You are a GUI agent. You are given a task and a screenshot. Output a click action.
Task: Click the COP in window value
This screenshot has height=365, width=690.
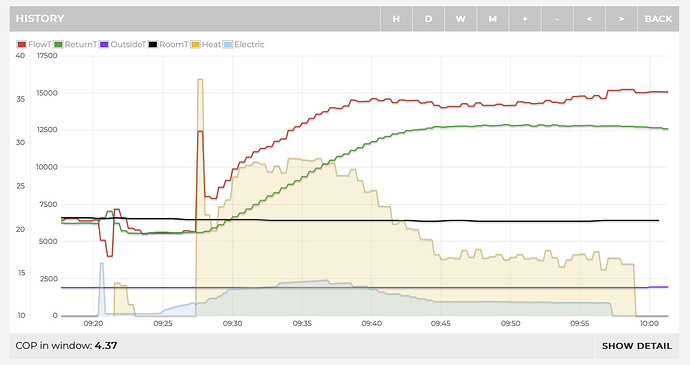pyautogui.click(x=106, y=346)
